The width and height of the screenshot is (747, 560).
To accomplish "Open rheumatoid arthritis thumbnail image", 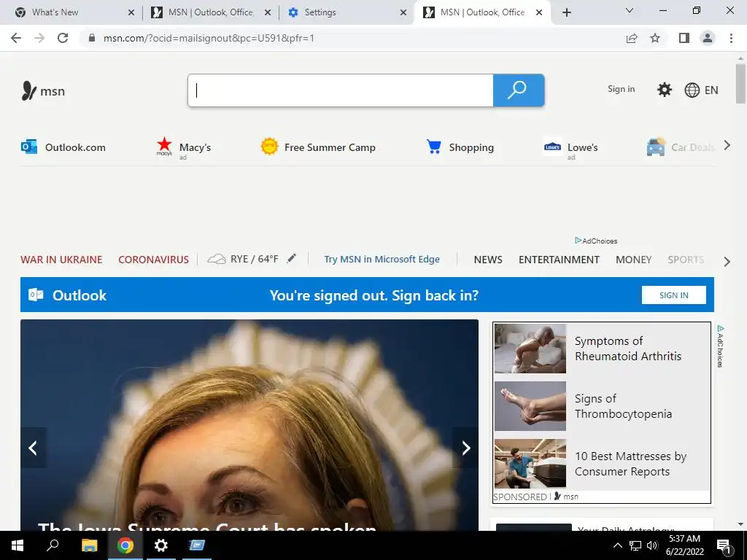I will (530, 348).
